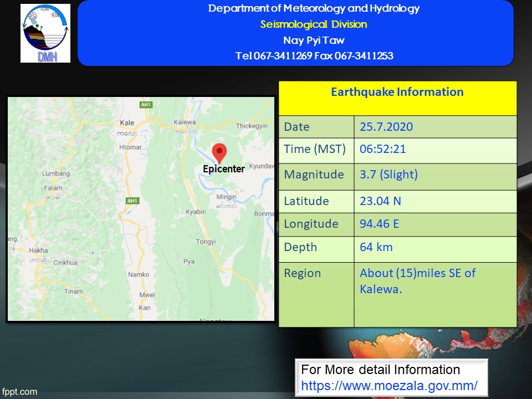Click Thickegyin label on map
Viewport: 532px width, 399px height.
coord(252,126)
